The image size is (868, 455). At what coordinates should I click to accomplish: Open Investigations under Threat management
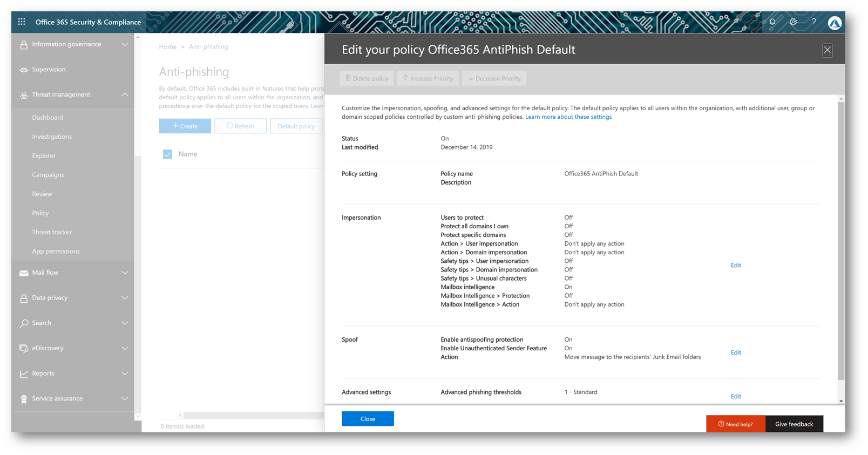tap(52, 137)
